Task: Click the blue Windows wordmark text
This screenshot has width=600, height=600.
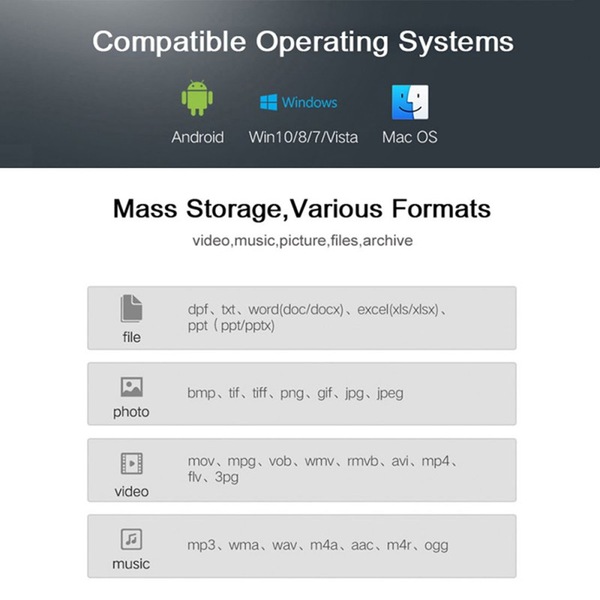Action: pyautogui.click(x=309, y=103)
